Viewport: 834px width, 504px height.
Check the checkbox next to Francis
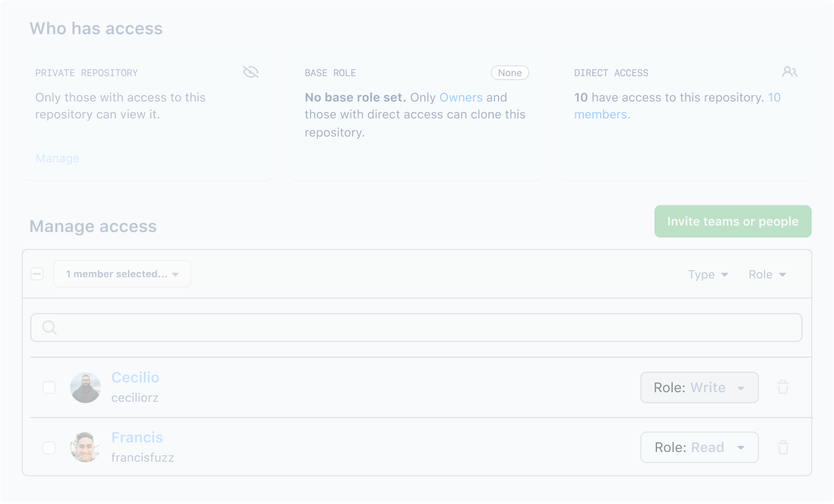tap(49, 447)
